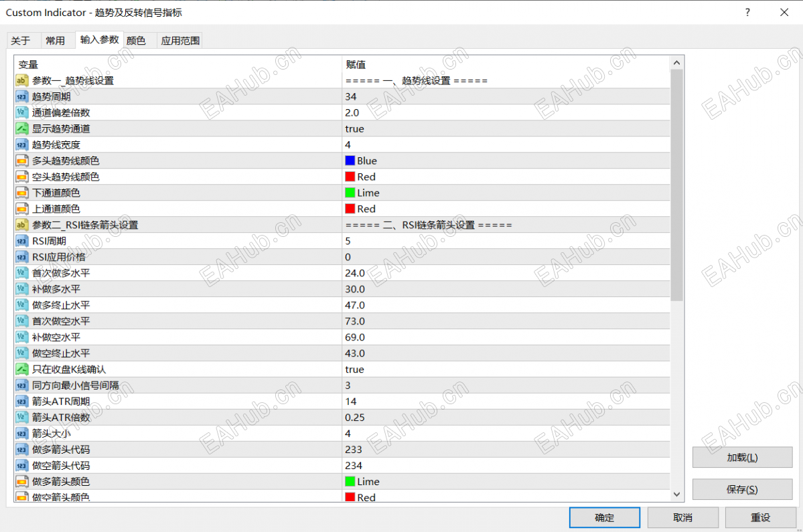Switch to the 应用范围 tab
Viewport: 803px width, 532px height.
180,40
